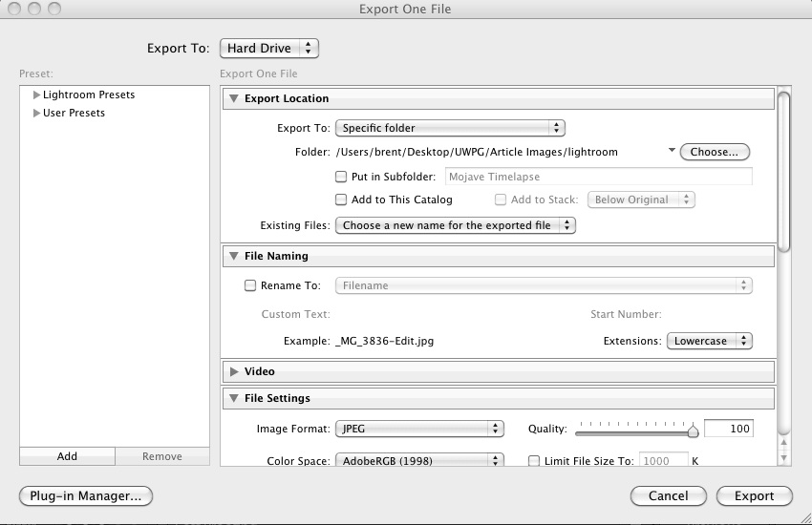Expand the Video section triangle
Viewport: 812px width, 525px height.
[x=234, y=371]
